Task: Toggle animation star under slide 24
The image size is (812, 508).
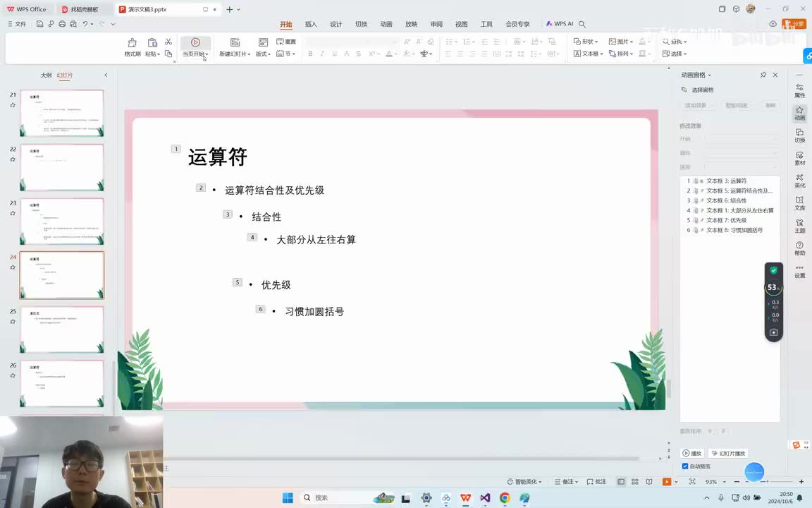Action: click(13, 267)
